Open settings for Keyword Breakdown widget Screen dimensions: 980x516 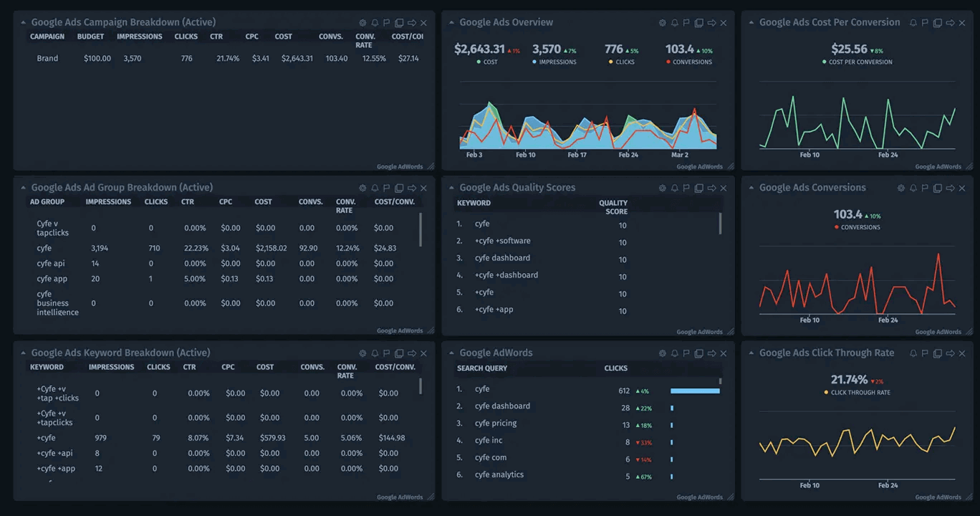(x=362, y=353)
